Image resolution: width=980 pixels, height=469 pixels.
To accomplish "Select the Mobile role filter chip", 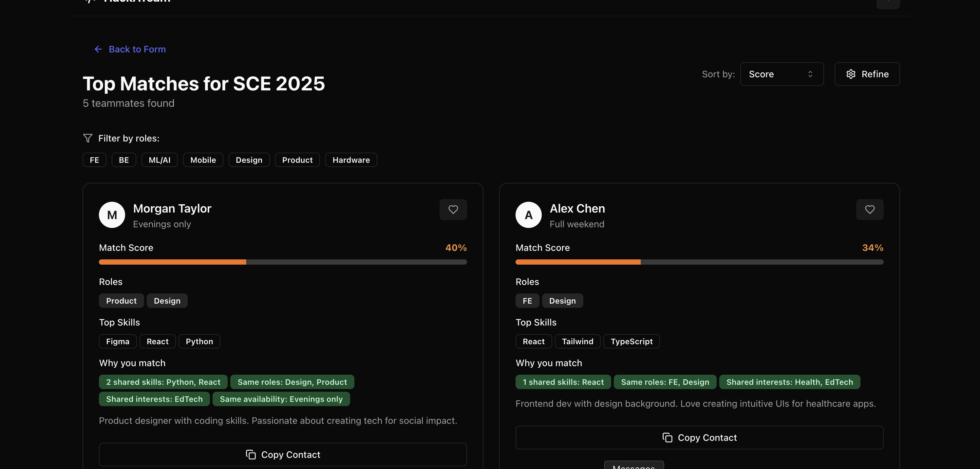I will tap(203, 160).
